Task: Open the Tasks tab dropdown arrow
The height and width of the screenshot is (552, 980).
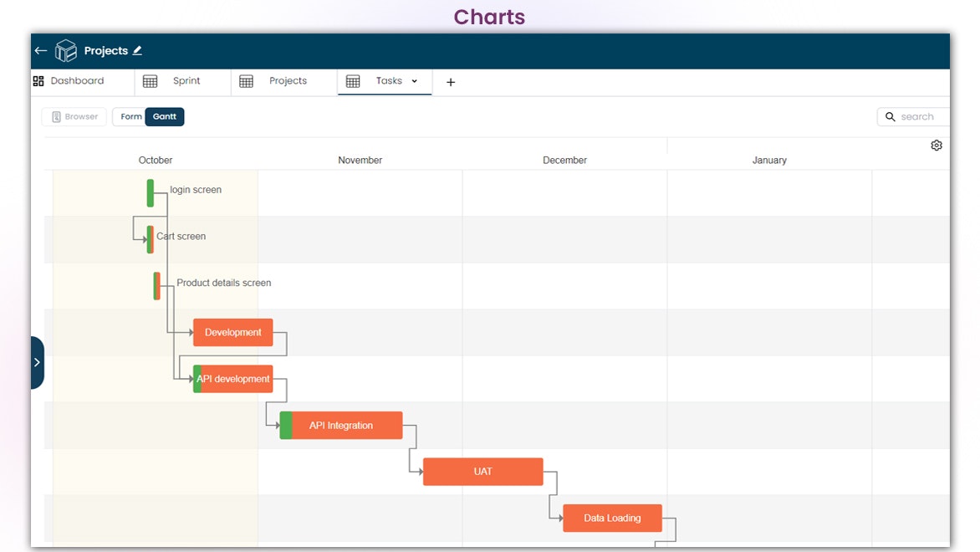Action: (x=415, y=81)
